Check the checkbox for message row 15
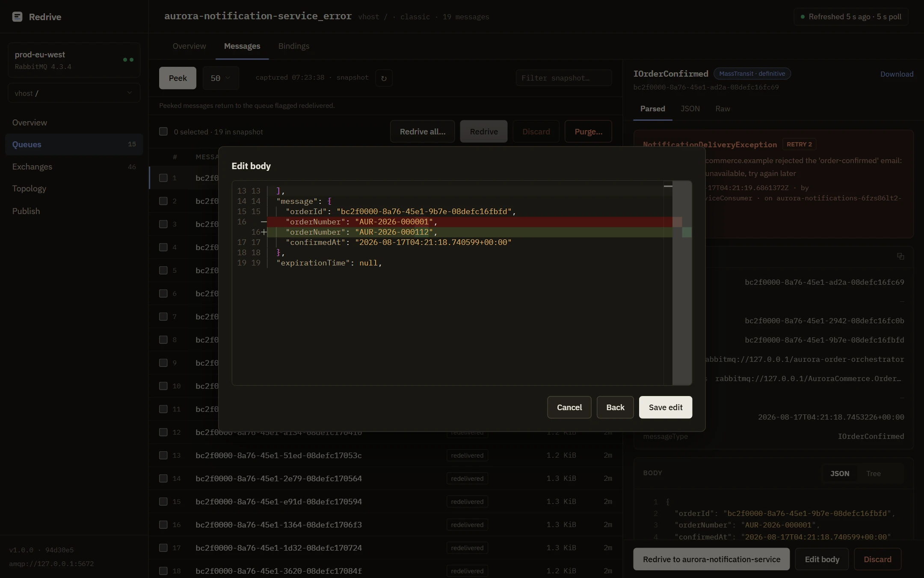Image resolution: width=924 pixels, height=578 pixels. point(163,501)
